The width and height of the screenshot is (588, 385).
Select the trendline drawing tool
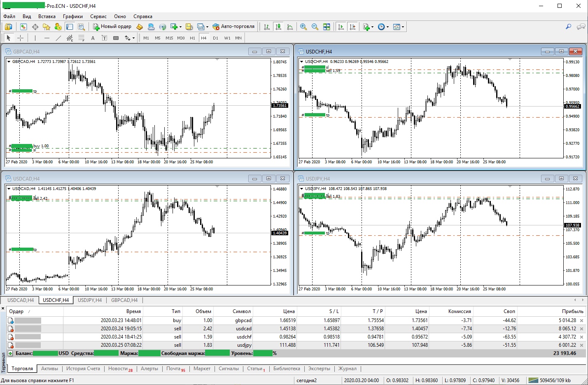58,38
